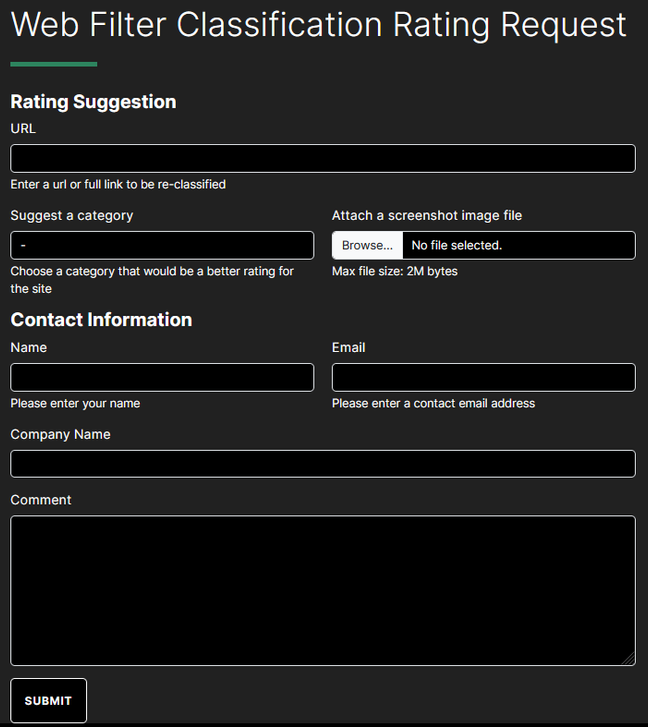Click the 'Company Name' label
648x727 pixels.
point(61,434)
